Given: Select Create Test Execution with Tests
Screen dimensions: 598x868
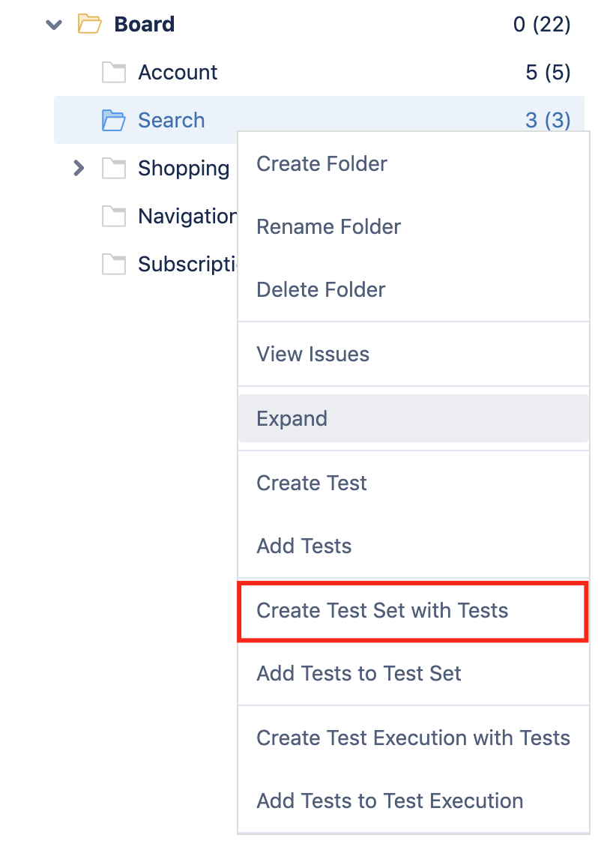Looking at the screenshot, I should [413, 738].
